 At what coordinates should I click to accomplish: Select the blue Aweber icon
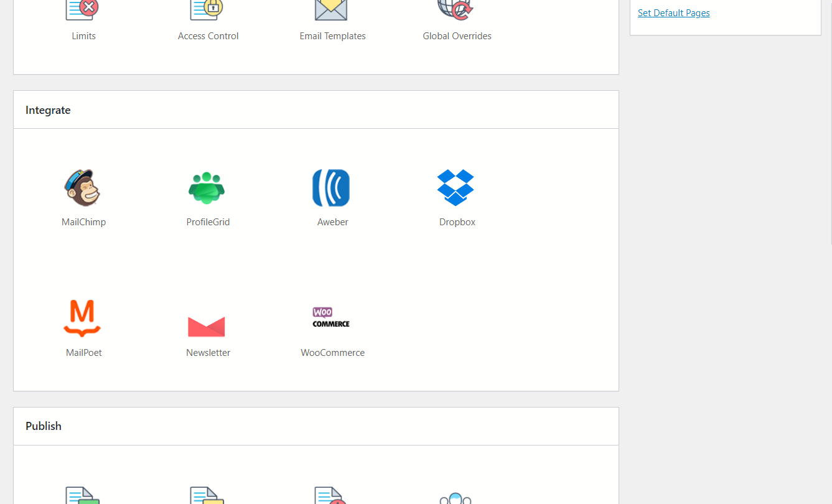click(331, 188)
